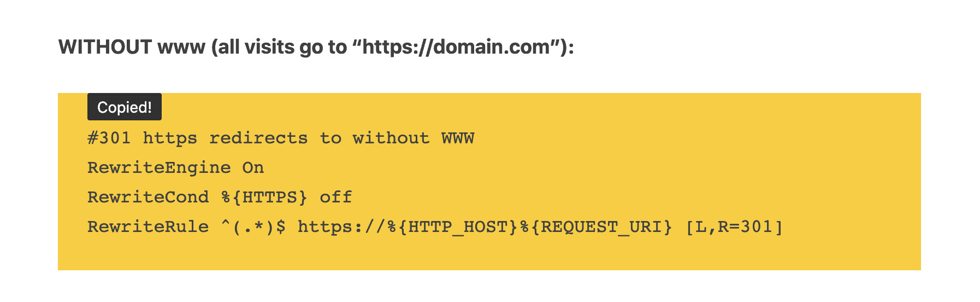Click the https://domain.com text in heading
This screenshot has height=302, width=980.
[456, 47]
